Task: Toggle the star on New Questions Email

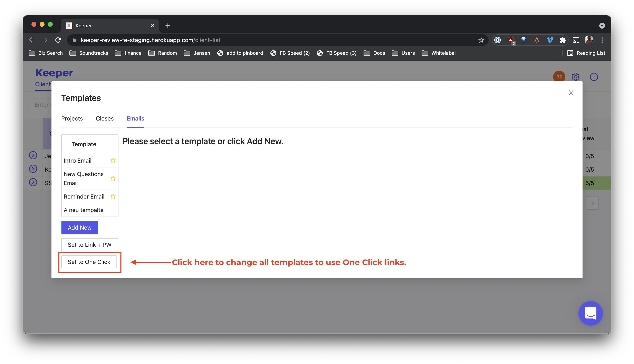Action: (x=113, y=179)
